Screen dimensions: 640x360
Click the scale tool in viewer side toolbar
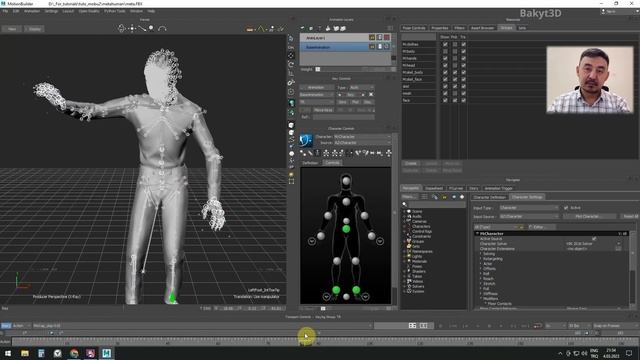point(291,74)
